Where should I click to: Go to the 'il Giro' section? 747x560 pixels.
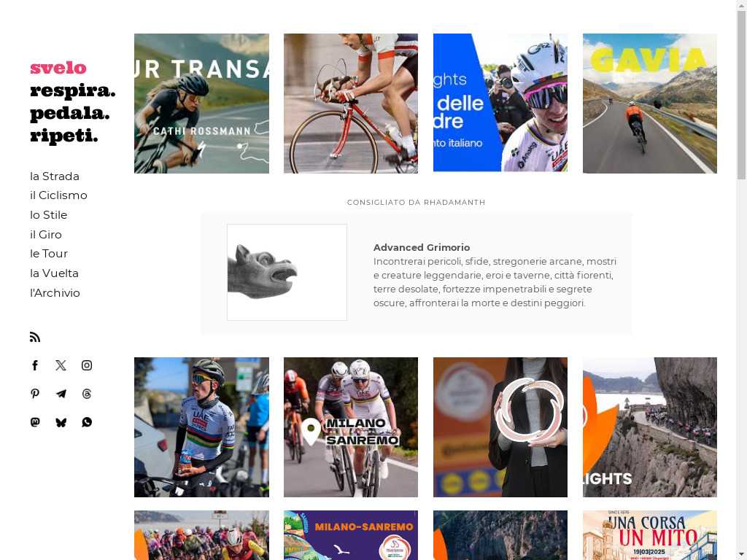click(x=46, y=234)
